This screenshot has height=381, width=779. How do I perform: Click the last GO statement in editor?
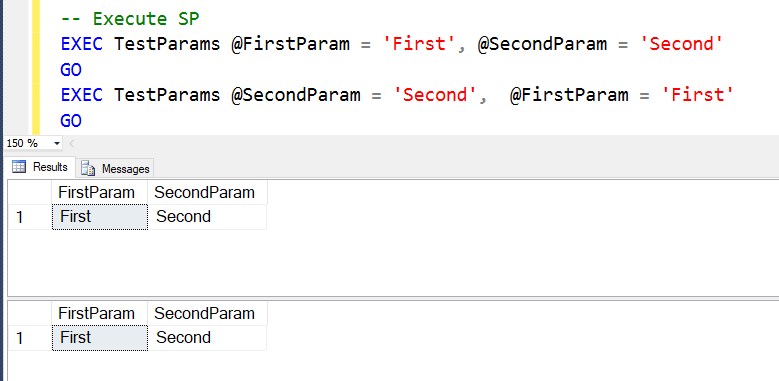71,120
